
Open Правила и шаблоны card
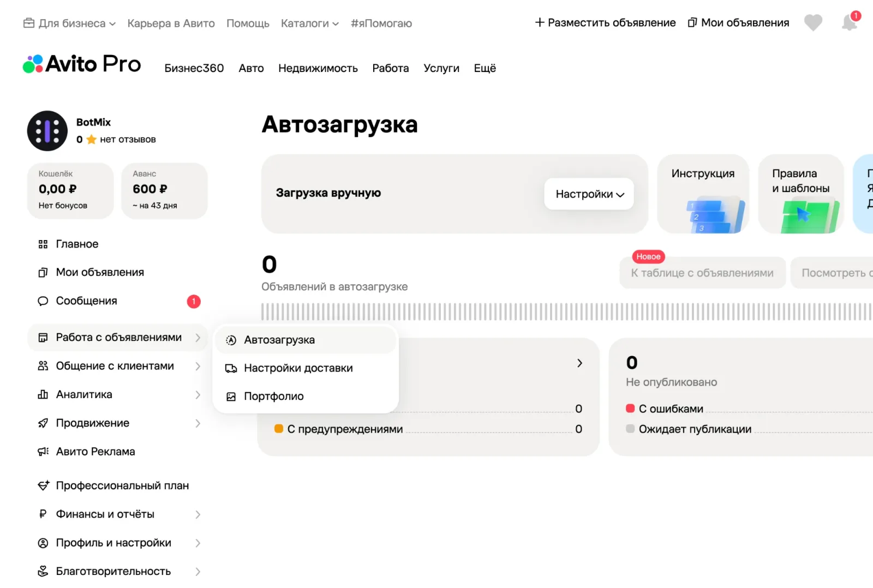pos(801,194)
